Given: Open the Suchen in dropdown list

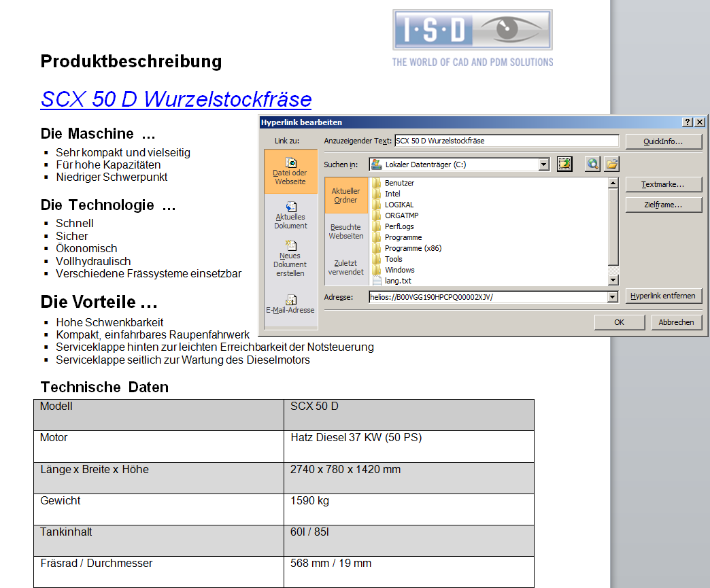Looking at the screenshot, I should tap(544, 165).
